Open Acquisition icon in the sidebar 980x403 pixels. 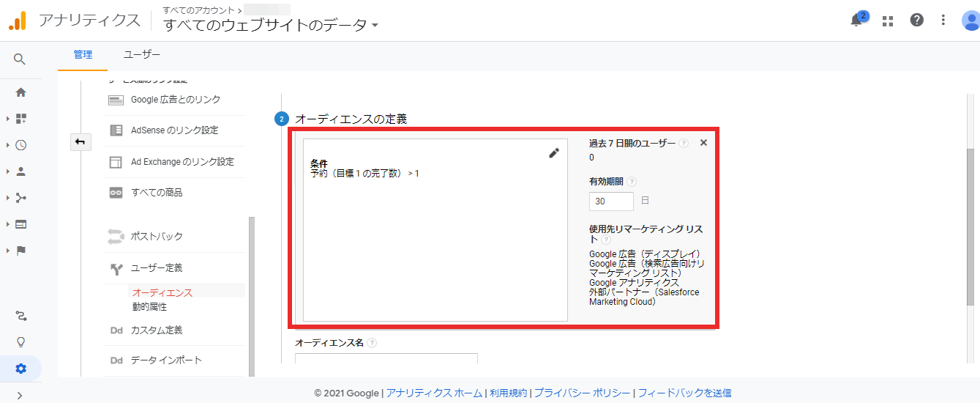[x=20, y=198]
